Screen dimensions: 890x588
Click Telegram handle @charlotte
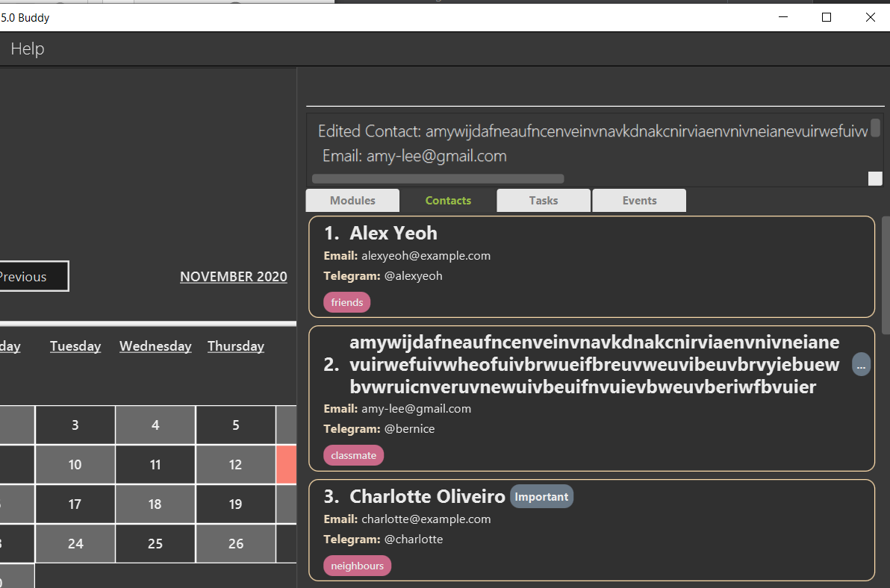click(x=413, y=539)
